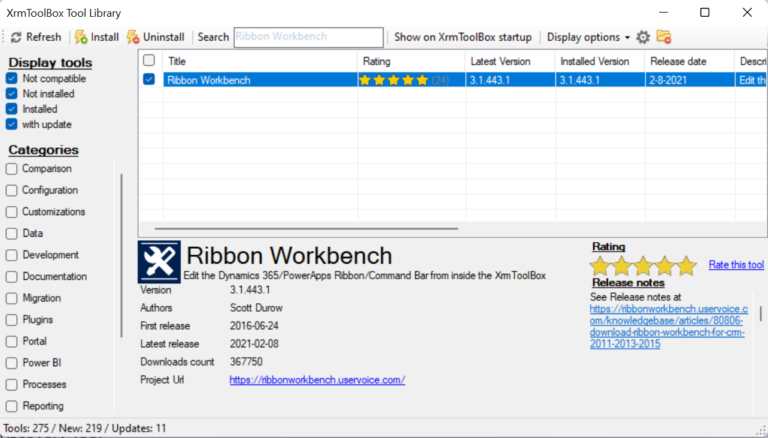The width and height of the screenshot is (768, 438).
Task: Sort the tools by the Title column header
Action: tap(258, 61)
